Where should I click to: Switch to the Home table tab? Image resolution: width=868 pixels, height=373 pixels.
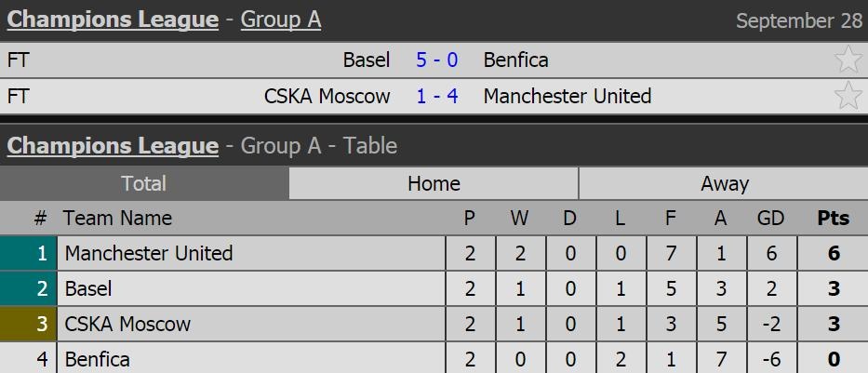tap(434, 183)
